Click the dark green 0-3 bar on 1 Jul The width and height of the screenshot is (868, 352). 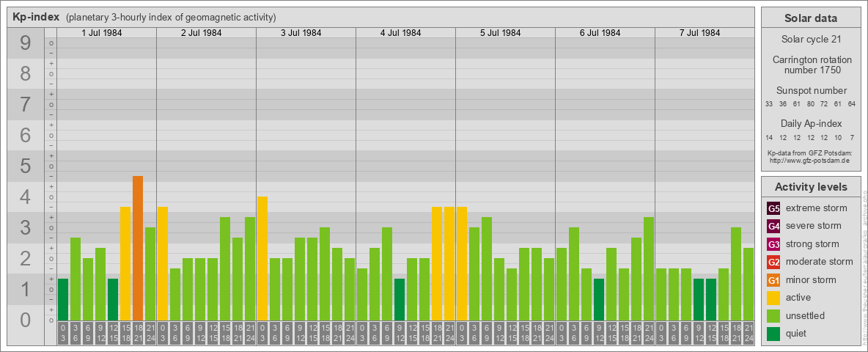click(63, 299)
